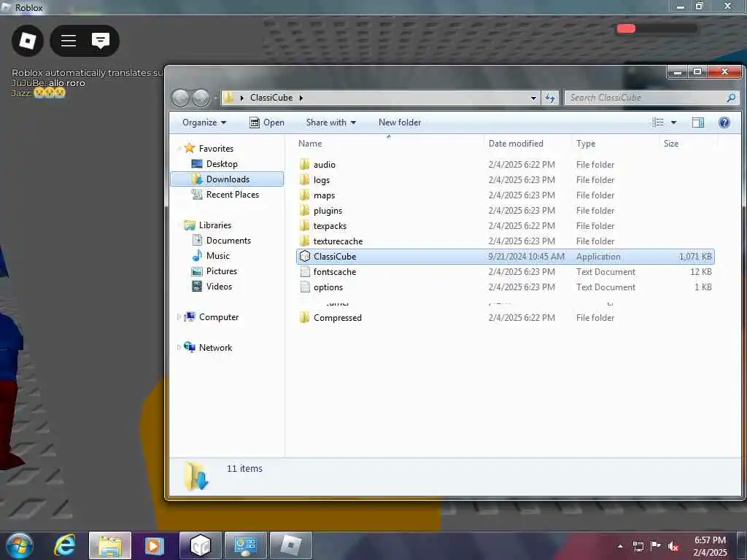Expand the Network tree node
This screenshot has height=560, width=747.
pos(179,348)
